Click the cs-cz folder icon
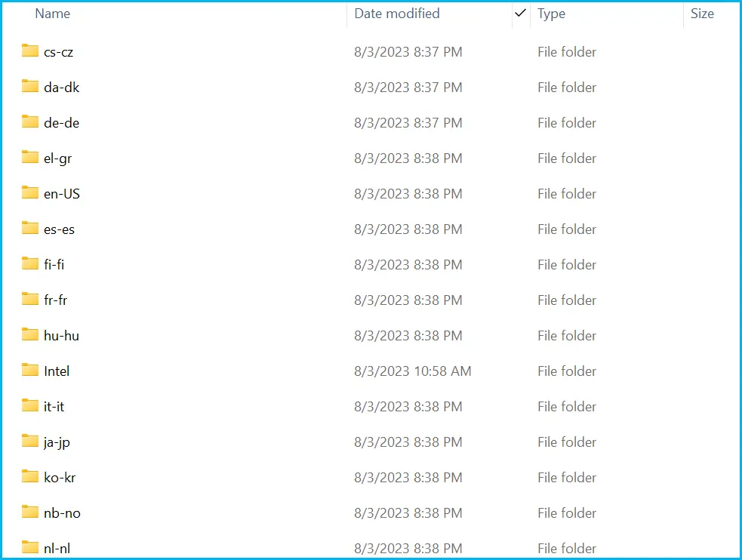 tap(30, 51)
